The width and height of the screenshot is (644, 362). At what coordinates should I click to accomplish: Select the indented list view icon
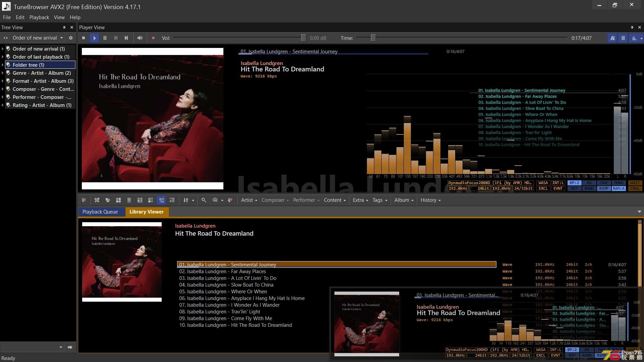coord(172,200)
